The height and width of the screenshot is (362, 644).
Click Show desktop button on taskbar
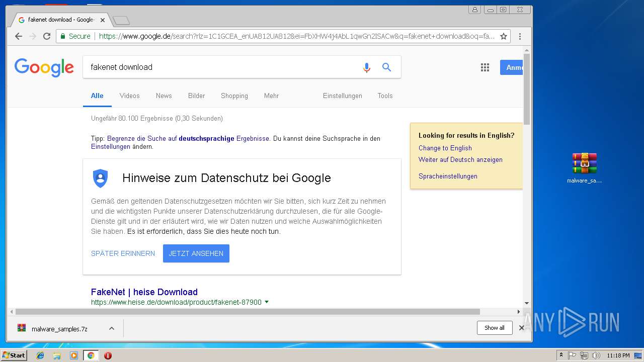tap(638, 355)
